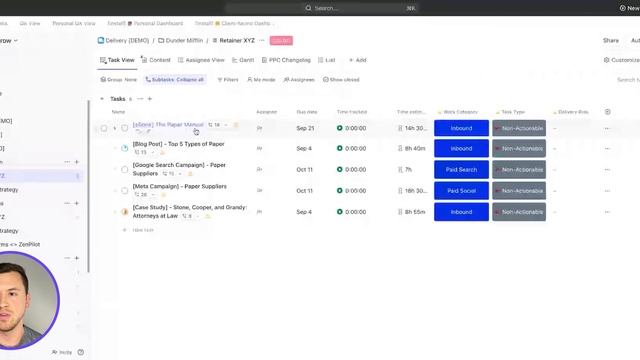Toggle Subtasks Collapse all setting

click(x=175, y=80)
